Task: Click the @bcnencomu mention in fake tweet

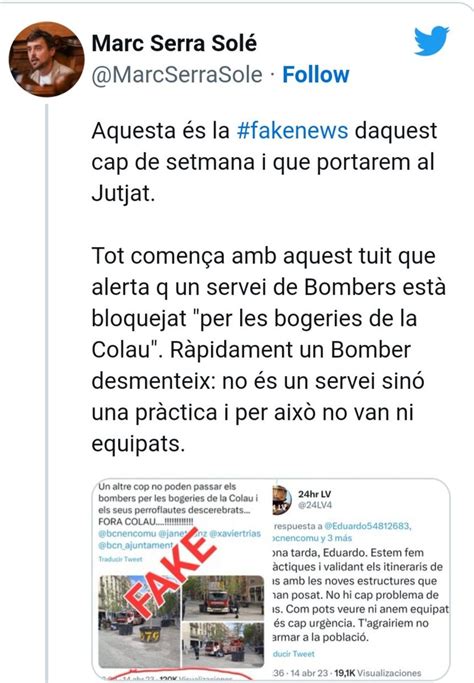Action: (127, 534)
